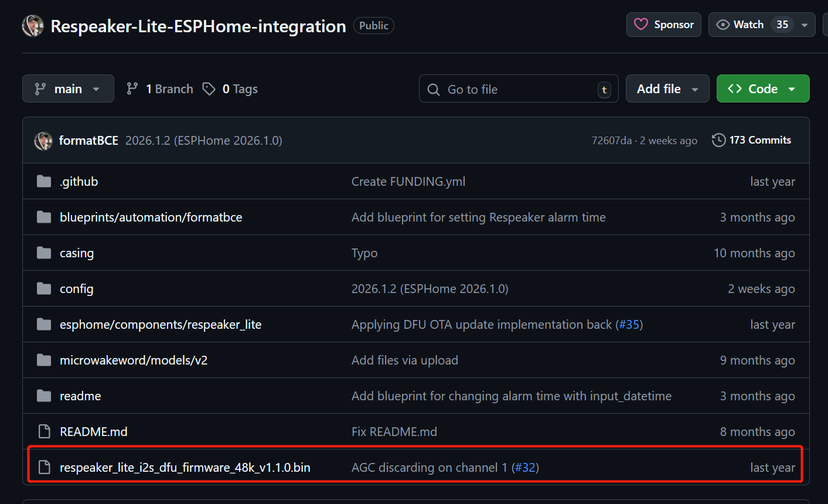The width and height of the screenshot is (828, 504).
Task: Open the main branch selector dropdown
Action: (68, 89)
